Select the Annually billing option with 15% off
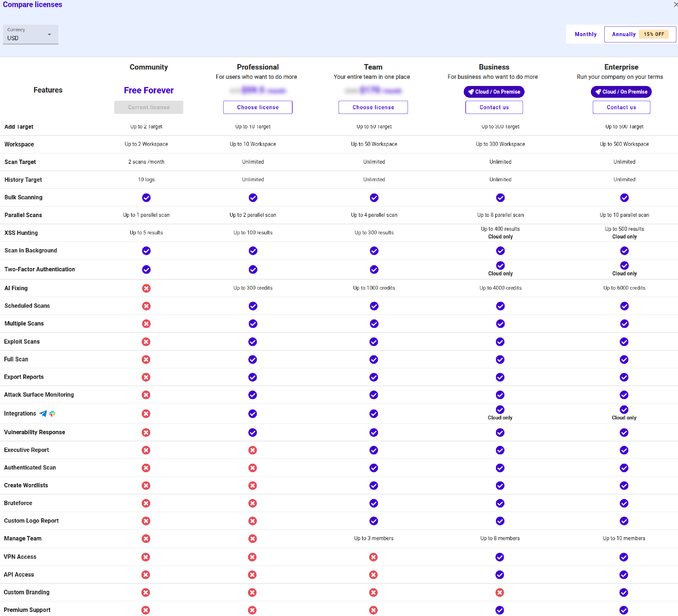678x616 pixels. pyautogui.click(x=624, y=34)
